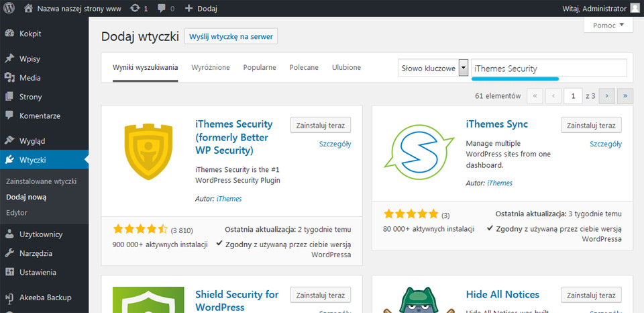The width and height of the screenshot is (644, 313).
Task: Click Nazwa naszej strony www link
Action: 79,8
